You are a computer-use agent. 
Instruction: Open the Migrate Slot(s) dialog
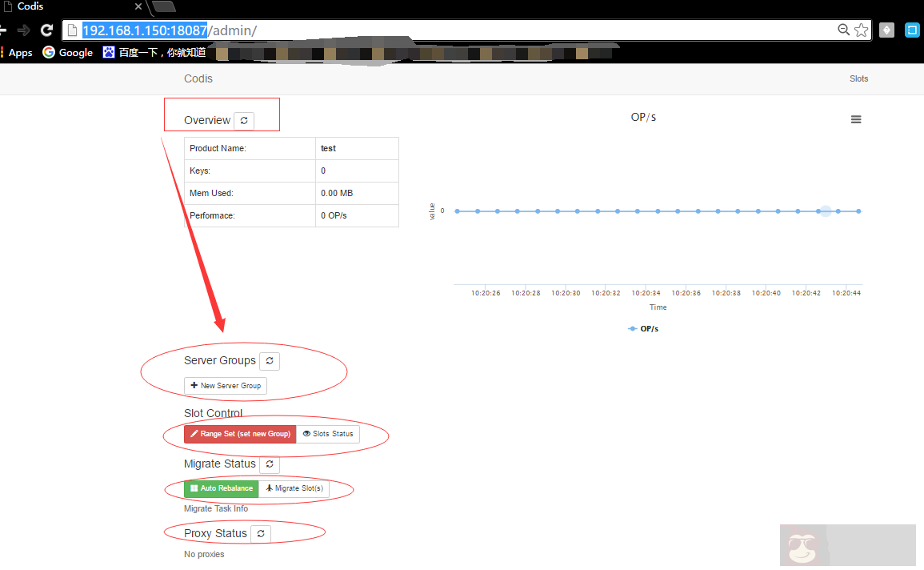click(x=294, y=488)
